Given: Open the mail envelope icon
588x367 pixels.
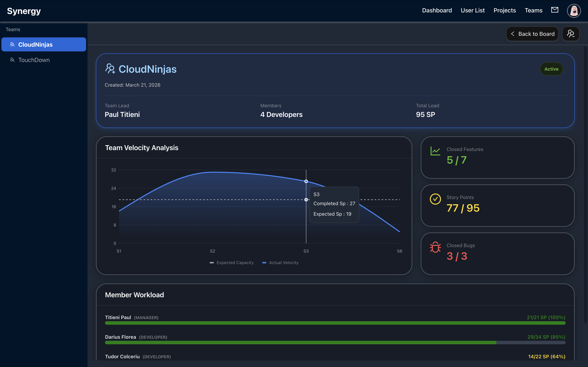Looking at the screenshot, I should pos(555,10).
